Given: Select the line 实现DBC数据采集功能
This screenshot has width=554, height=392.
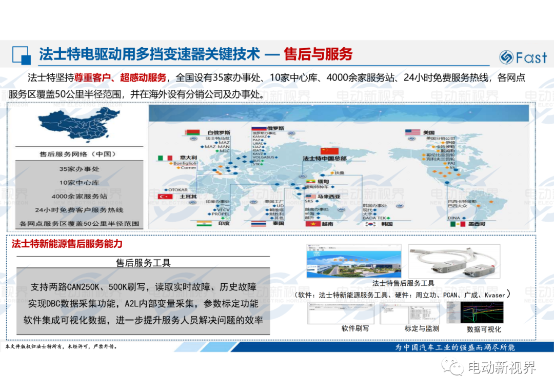Looking at the screenshot, I should [x=143, y=304].
